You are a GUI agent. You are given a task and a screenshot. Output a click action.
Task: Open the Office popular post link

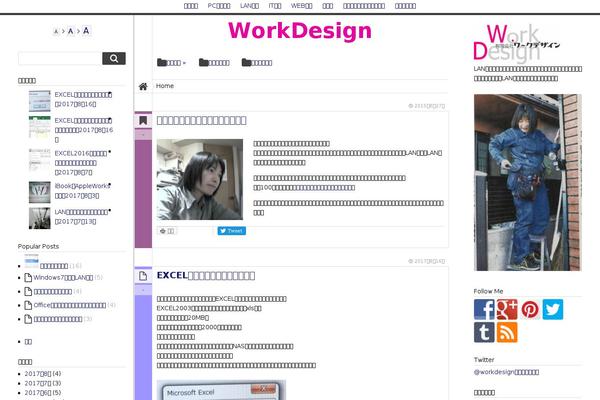70,305
